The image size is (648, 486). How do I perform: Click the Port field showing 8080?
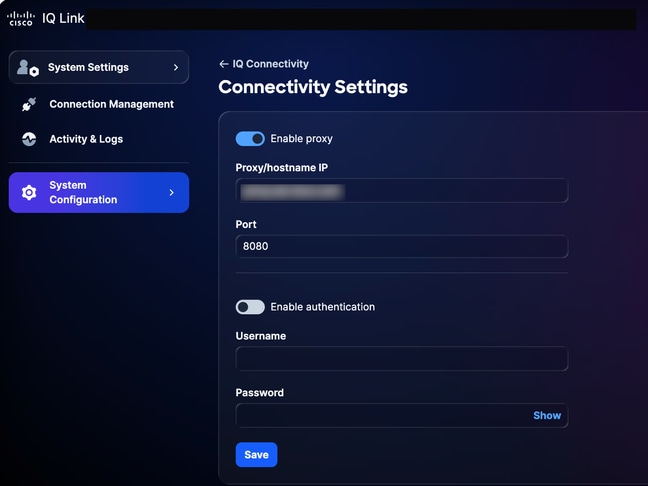coord(402,246)
